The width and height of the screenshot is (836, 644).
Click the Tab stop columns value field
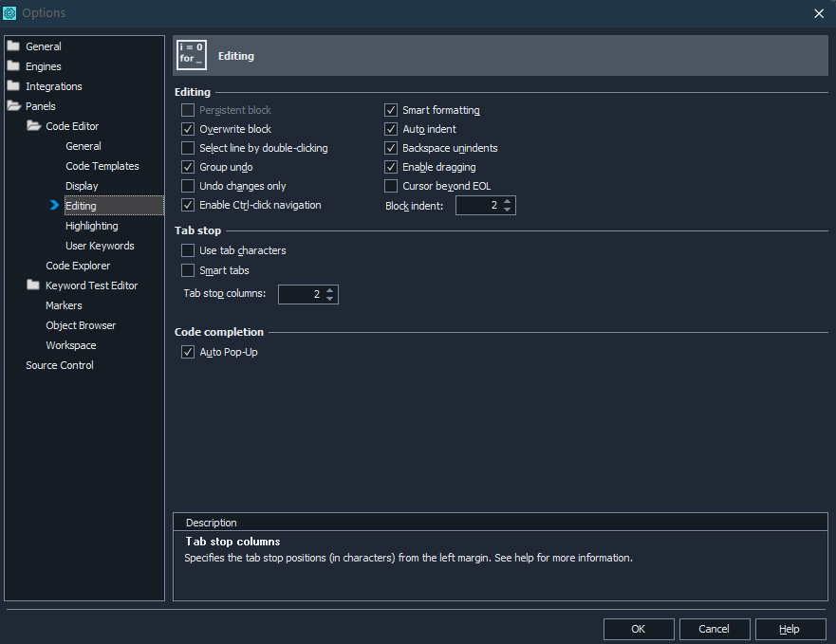300,294
